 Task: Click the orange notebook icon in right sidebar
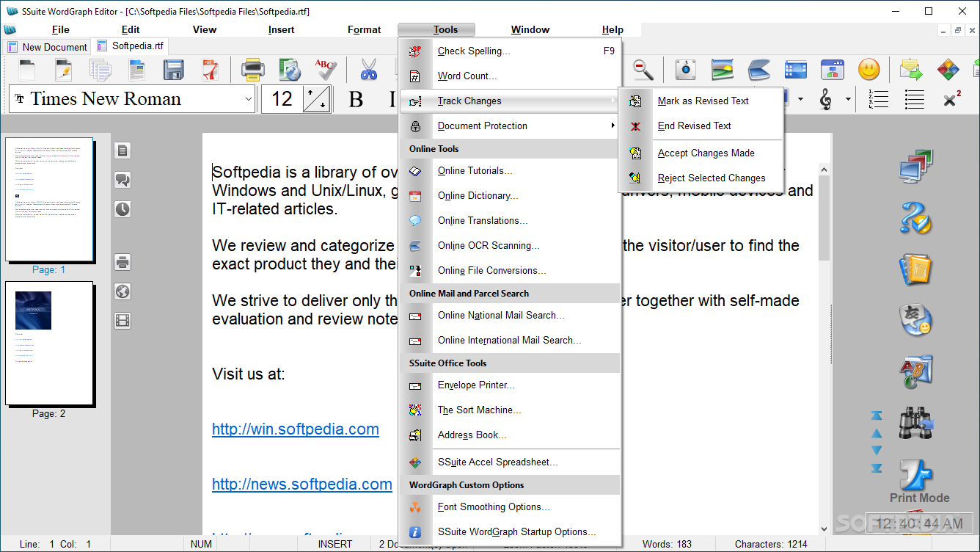coord(916,269)
